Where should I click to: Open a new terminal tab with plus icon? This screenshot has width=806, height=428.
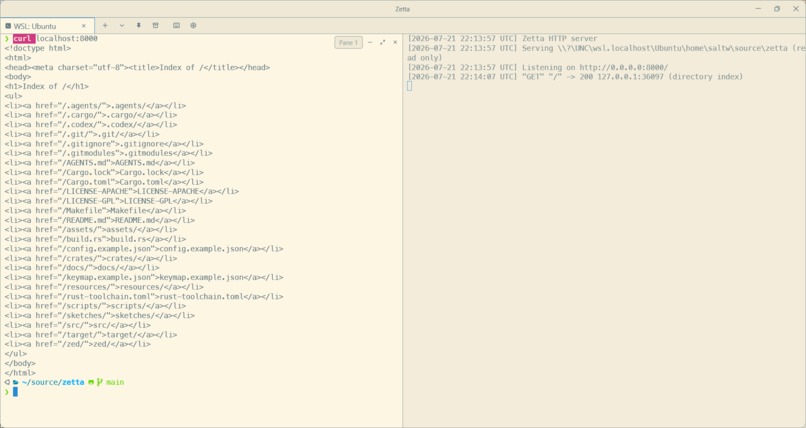(x=105, y=25)
